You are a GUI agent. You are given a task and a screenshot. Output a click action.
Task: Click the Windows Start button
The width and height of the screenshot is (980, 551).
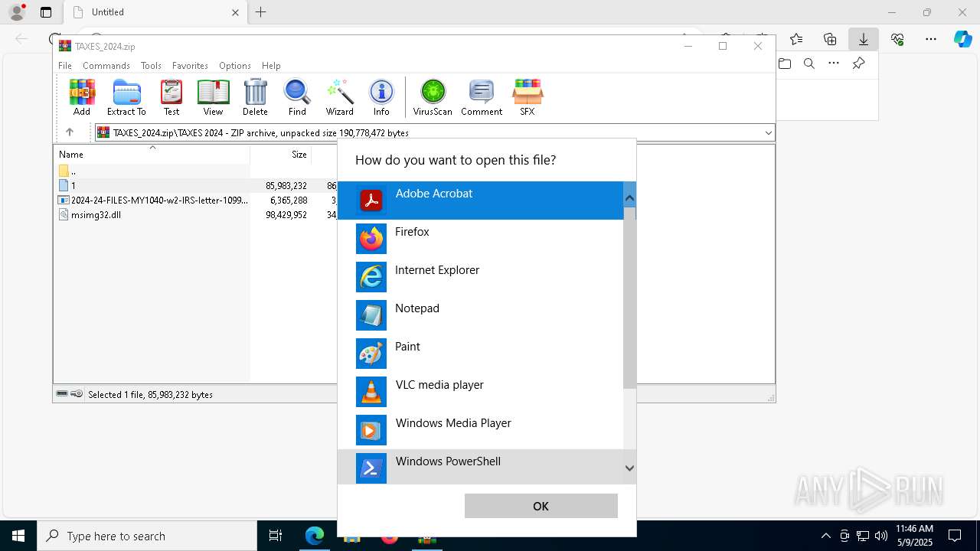18,536
